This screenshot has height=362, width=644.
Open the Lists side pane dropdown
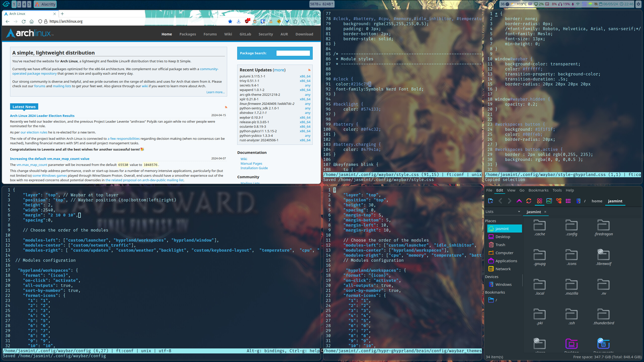[503, 212]
